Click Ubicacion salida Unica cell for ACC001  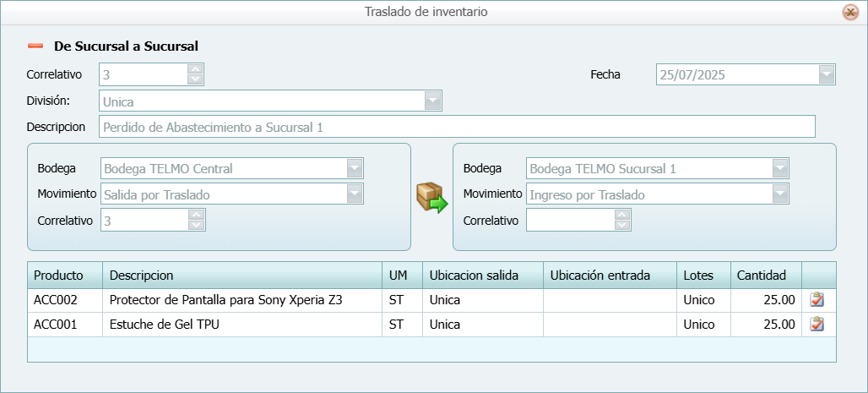483,325
